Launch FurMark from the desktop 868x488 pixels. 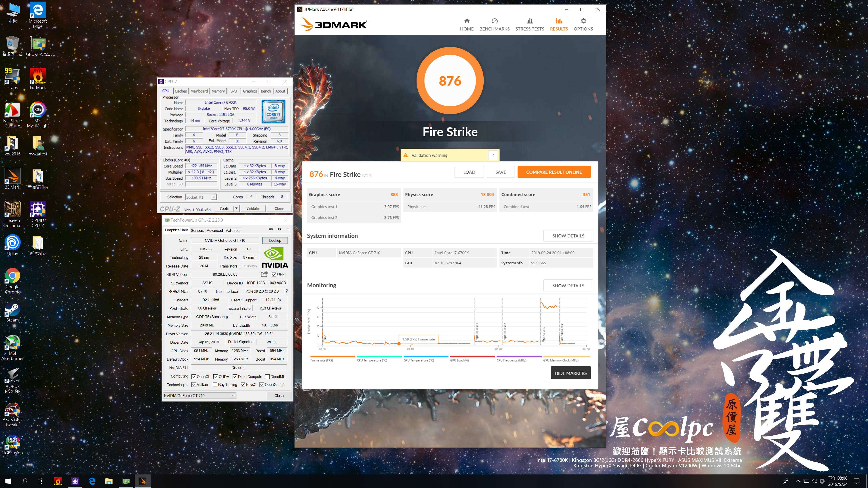tap(38, 79)
